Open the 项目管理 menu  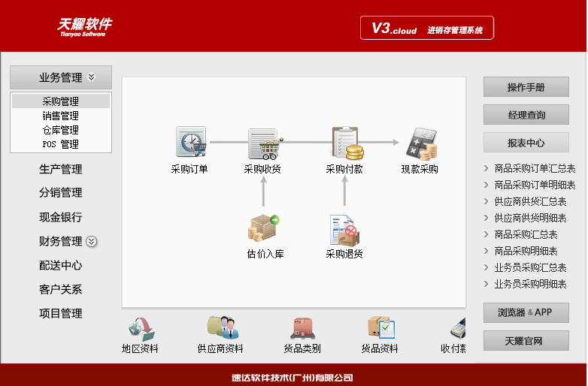[61, 313]
